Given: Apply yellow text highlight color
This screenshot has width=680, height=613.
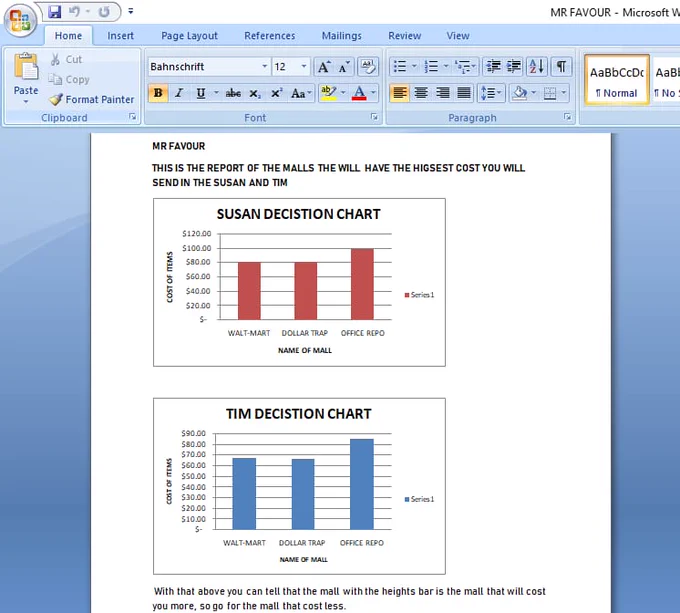Looking at the screenshot, I should pos(328,93).
